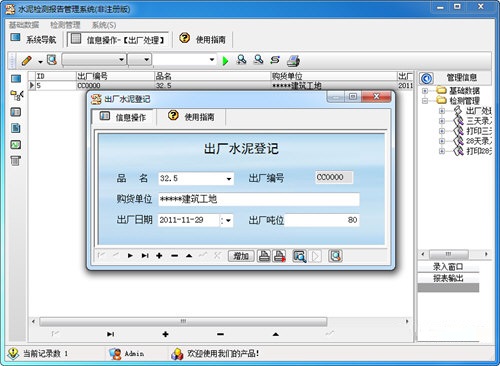Click the form layout icon in left sidebar
This screenshot has height=366, width=500.
[x=16, y=112]
